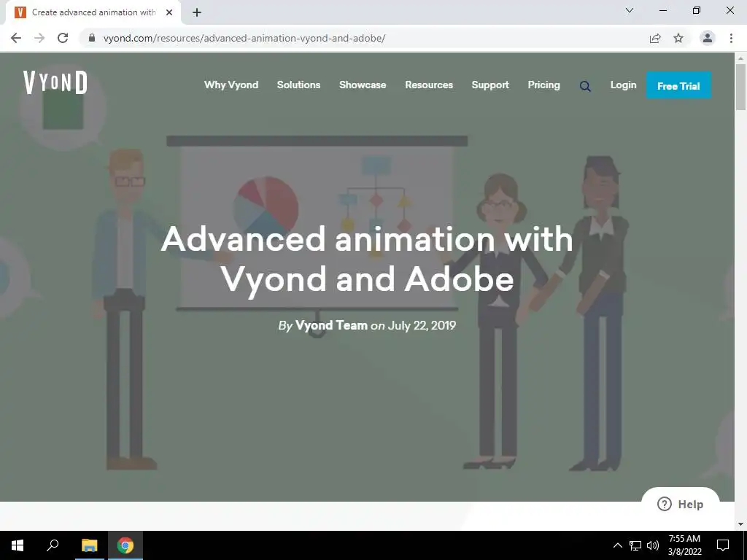The image size is (747, 560).
Task: View site security lock info
Action: click(x=92, y=38)
